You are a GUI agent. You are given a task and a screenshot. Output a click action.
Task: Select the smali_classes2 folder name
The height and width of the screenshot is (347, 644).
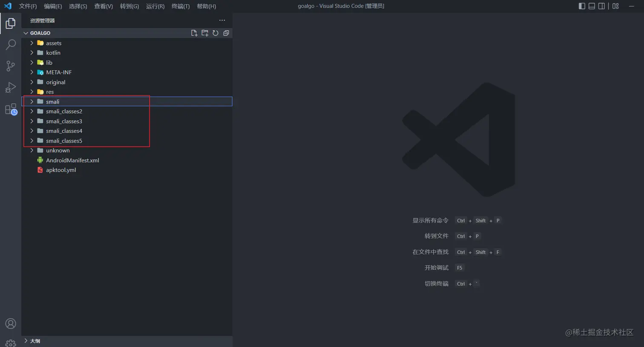[x=64, y=111]
